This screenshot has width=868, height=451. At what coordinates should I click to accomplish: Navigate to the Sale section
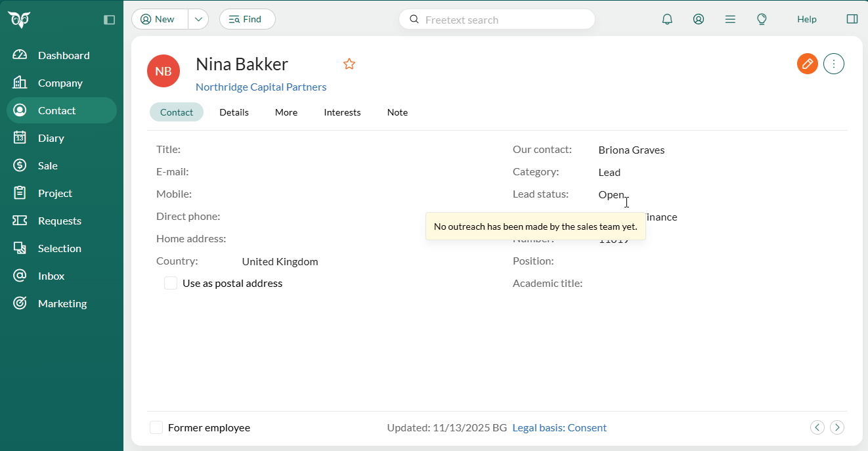click(x=46, y=165)
